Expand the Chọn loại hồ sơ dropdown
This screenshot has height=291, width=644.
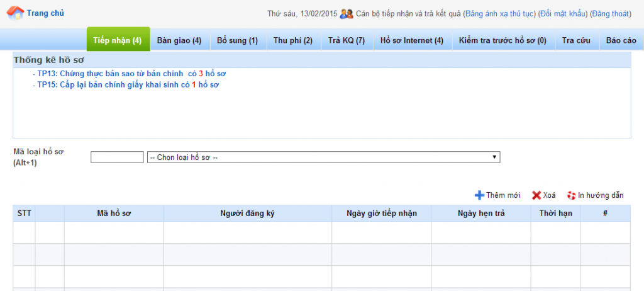[324, 157]
